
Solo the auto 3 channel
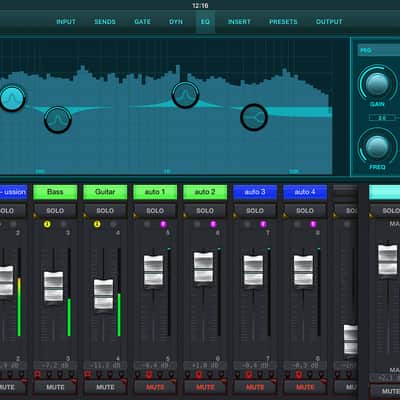coord(255,211)
